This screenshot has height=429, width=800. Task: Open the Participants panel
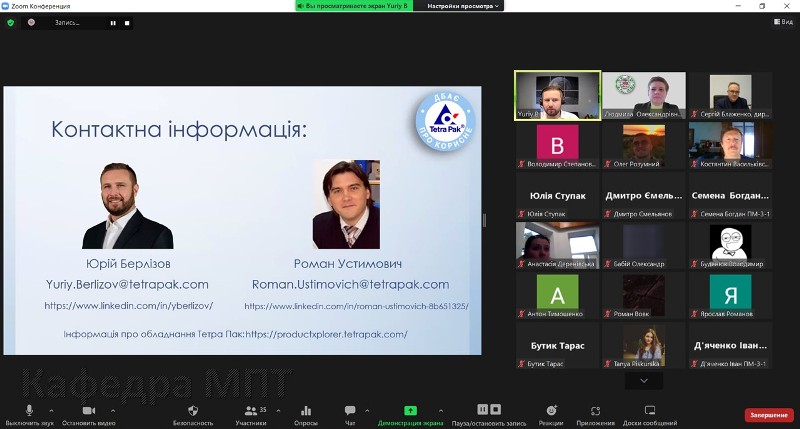coord(251,411)
